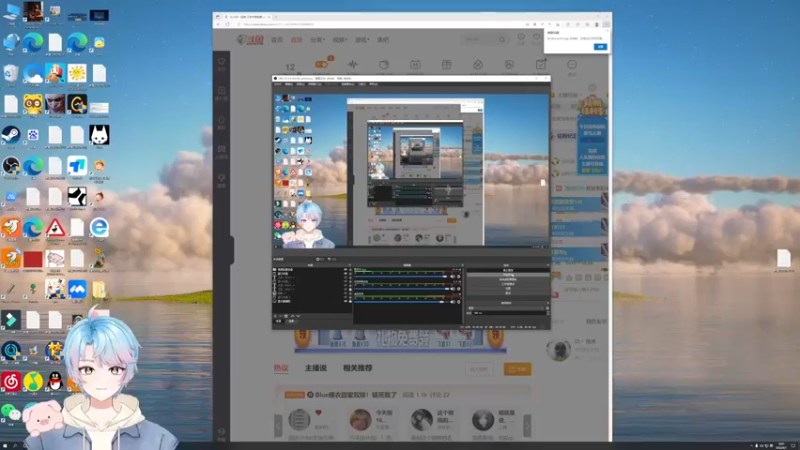Open the WeChat desktop shortcut
This screenshot has height=450, width=800.
(x=11, y=412)
